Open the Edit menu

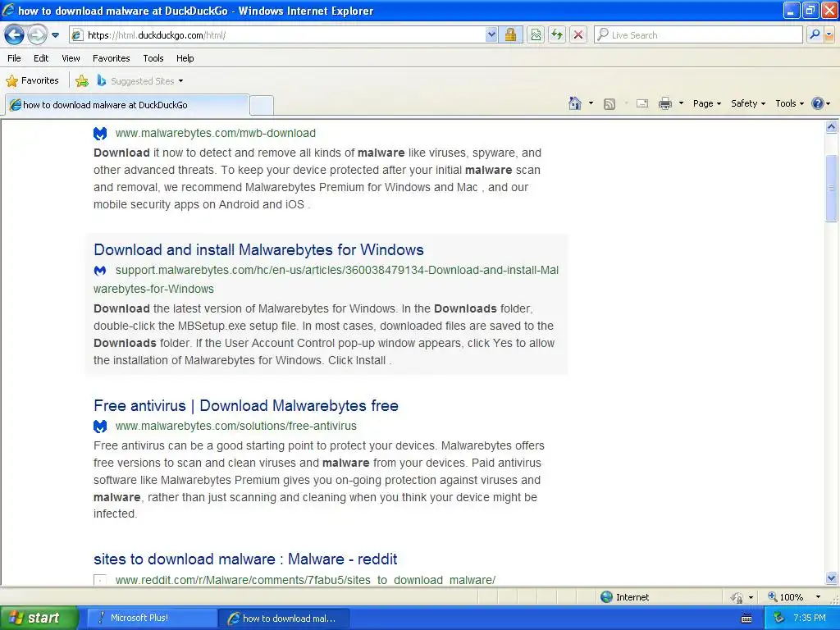(41, 58)
